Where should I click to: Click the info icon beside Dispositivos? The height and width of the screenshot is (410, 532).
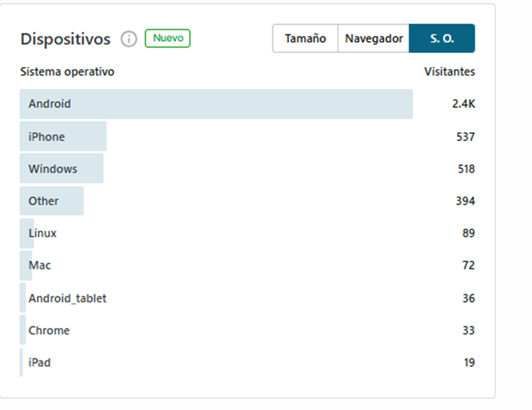129,39
